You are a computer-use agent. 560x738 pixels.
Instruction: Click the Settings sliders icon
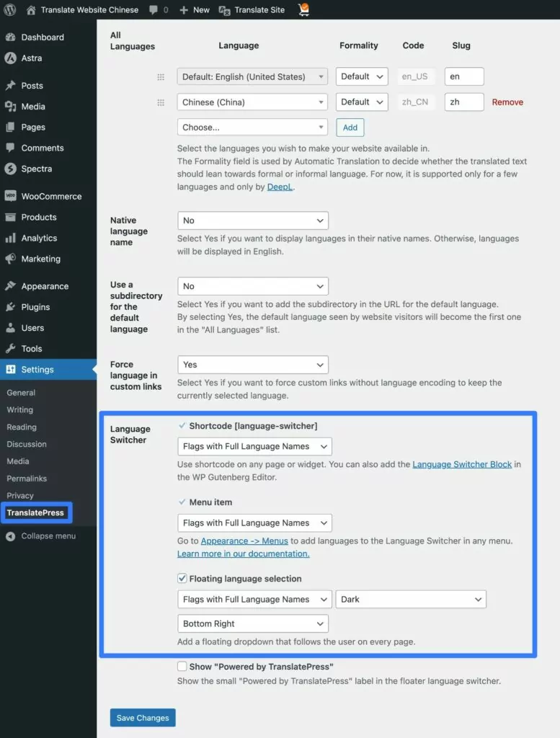(x=10, y=369)
